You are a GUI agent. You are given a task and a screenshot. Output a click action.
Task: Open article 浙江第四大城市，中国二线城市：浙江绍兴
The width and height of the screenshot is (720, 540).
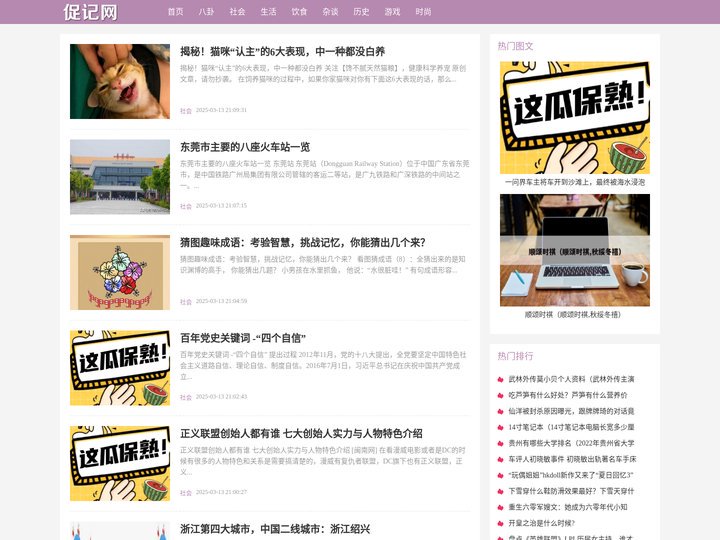(x=275, y=529)
